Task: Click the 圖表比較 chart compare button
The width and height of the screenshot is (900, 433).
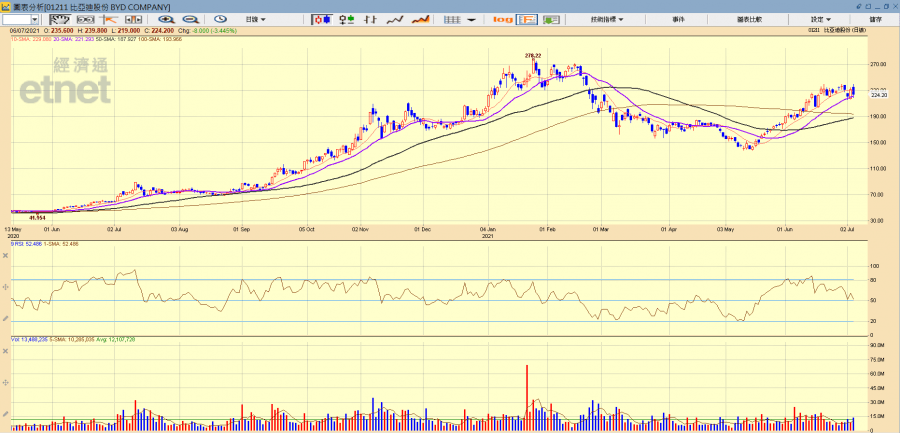Action: click(x=749, y=19)
